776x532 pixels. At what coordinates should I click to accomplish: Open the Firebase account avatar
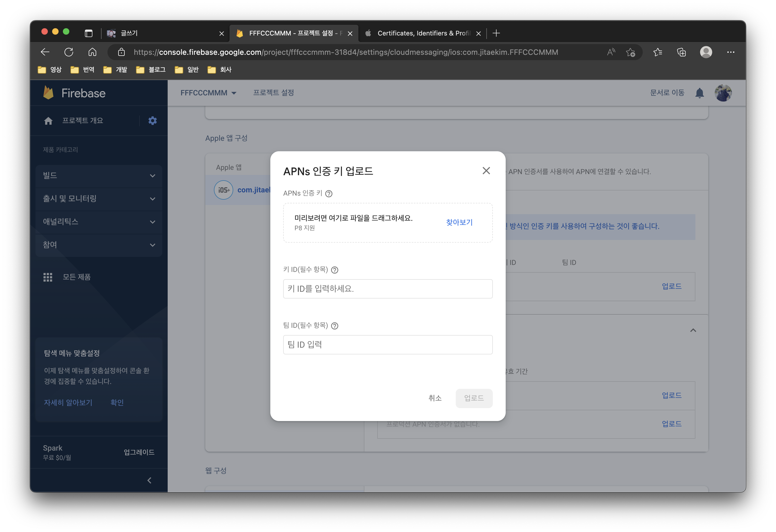pos(723,93)
